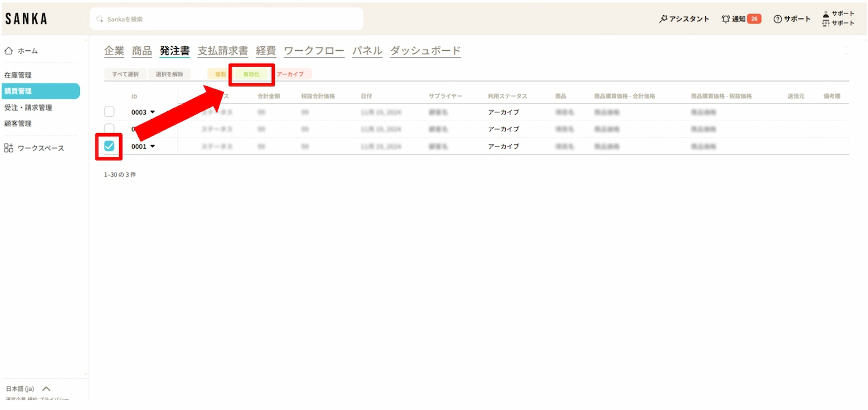Open the 支払請求書 tab

(223, 51)
